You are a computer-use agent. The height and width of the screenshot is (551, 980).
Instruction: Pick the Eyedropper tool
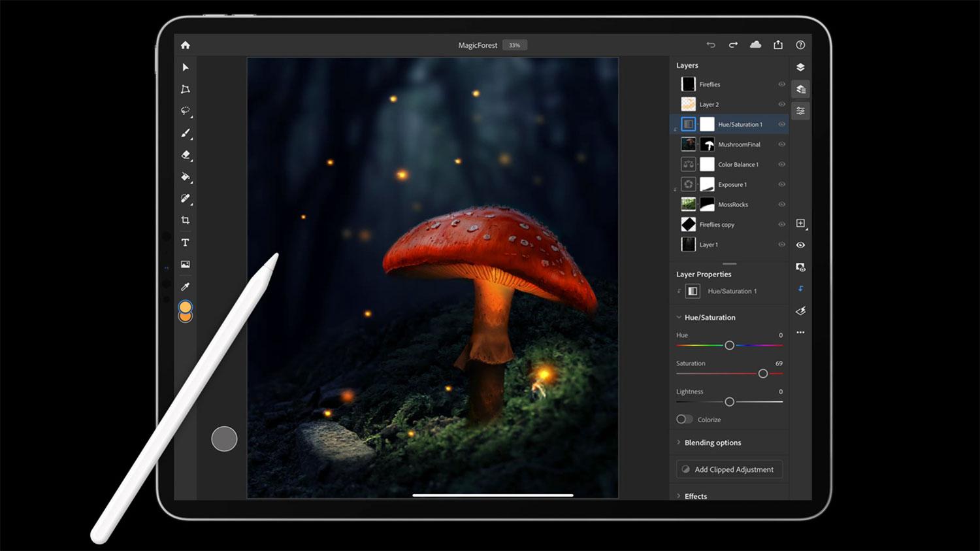pyautogui.click(x=186, y=286)
